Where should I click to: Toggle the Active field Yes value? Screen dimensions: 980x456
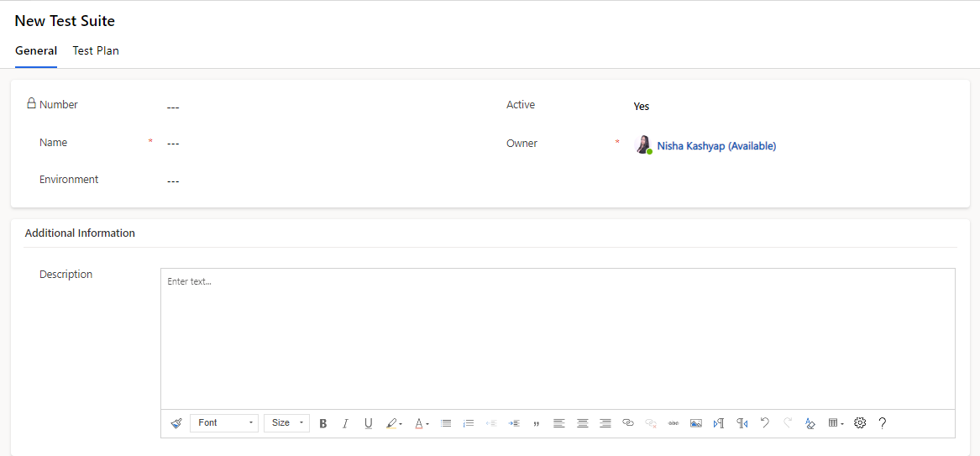(x=642, y=106)
